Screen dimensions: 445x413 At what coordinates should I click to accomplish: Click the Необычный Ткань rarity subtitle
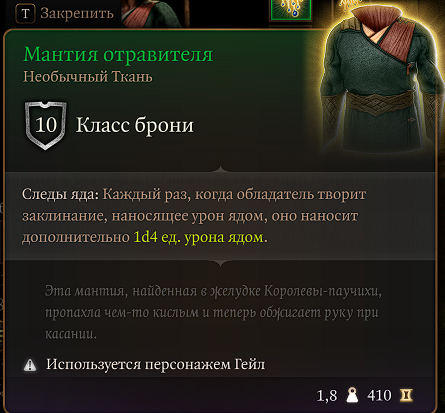coord(88,77)
